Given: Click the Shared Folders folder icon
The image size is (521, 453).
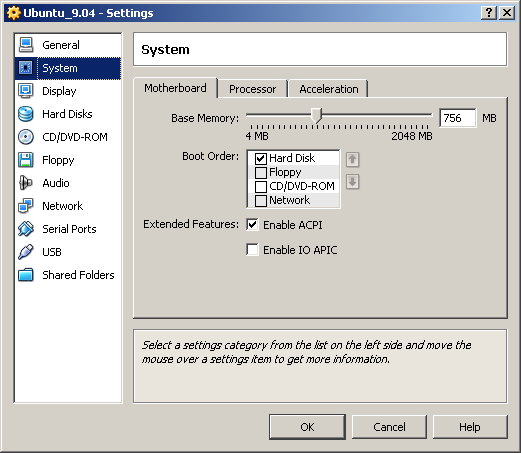Looking at the screenshot, I should click(x=26, y=275).
